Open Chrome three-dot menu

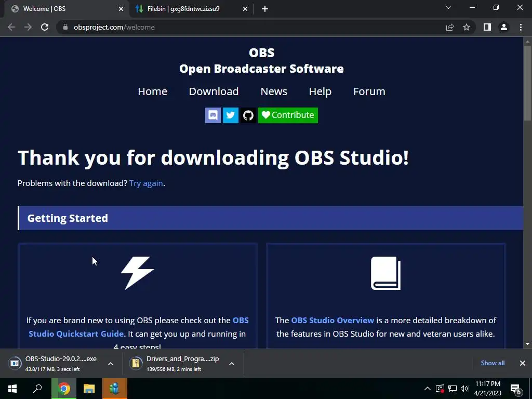521,27
